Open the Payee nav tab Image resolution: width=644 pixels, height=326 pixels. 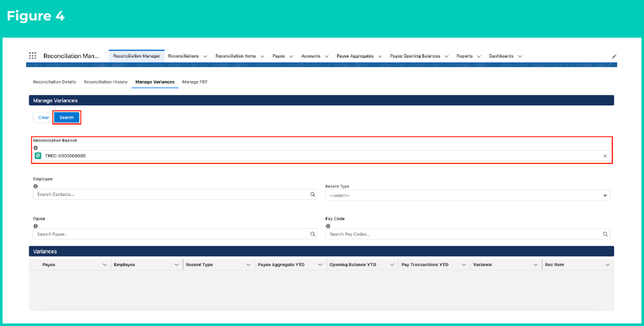pos(279,56)
